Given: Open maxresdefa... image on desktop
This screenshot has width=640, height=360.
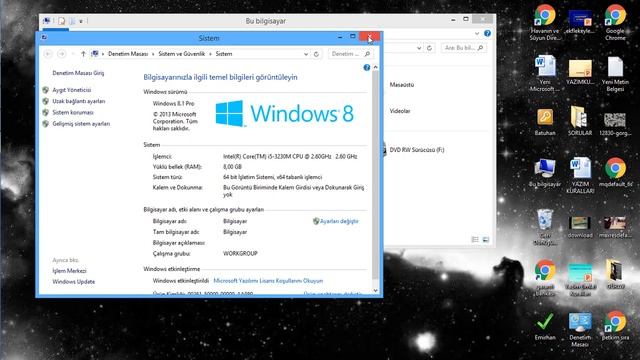Looking at the screenshot, I should pyautogui.click(x=615, y=227).
